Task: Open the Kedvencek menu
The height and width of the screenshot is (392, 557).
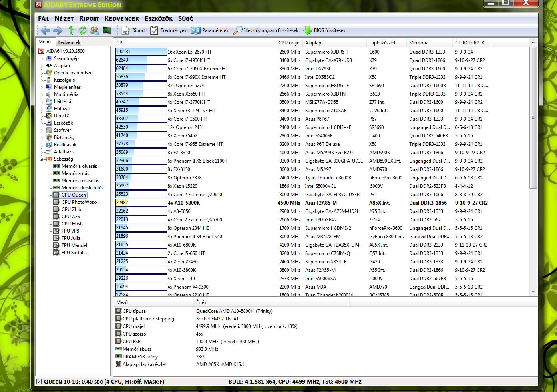Action: tap(122, 18)
